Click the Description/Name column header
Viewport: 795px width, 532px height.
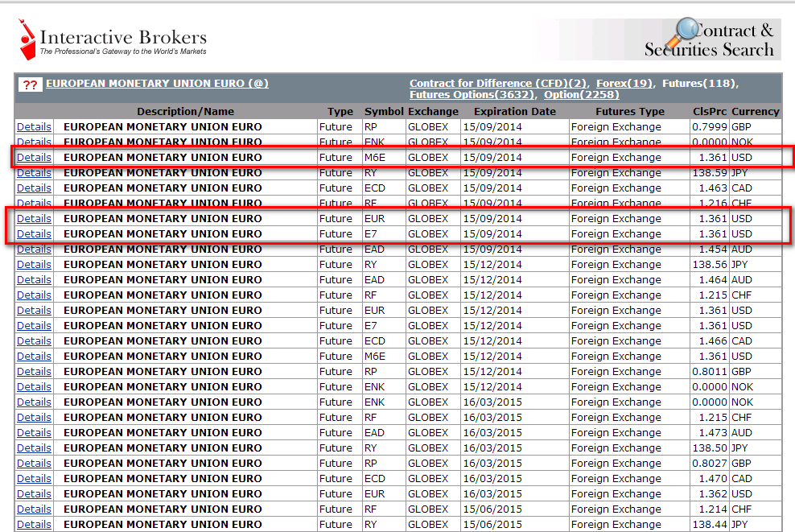coord(186,112)
